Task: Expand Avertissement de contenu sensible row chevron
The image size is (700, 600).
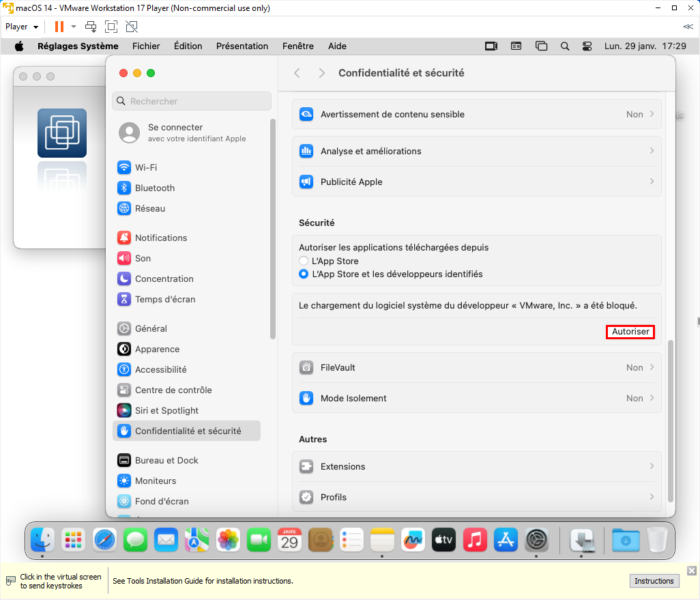Action: coord(652,114)
